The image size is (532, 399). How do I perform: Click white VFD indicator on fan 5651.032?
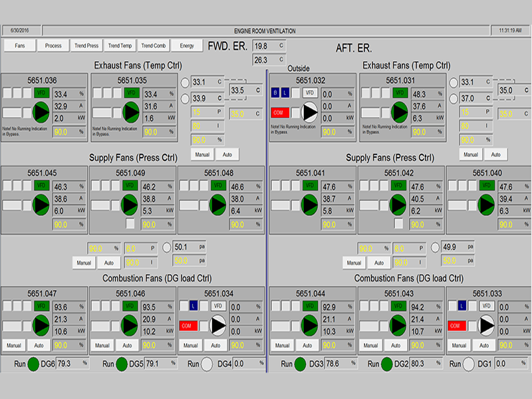pos(310,92)
